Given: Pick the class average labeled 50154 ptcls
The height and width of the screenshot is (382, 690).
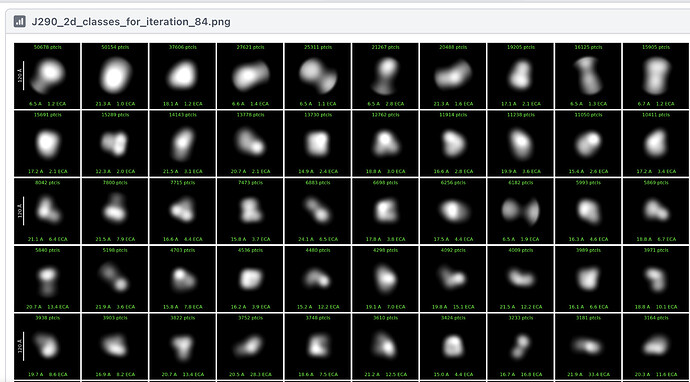Looking at the screenshot, I should click(115, 76).
